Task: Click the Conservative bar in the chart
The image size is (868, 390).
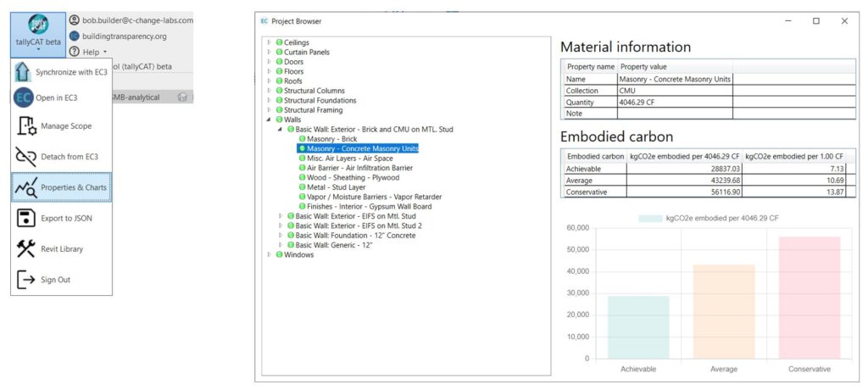Action: point(810,298)
